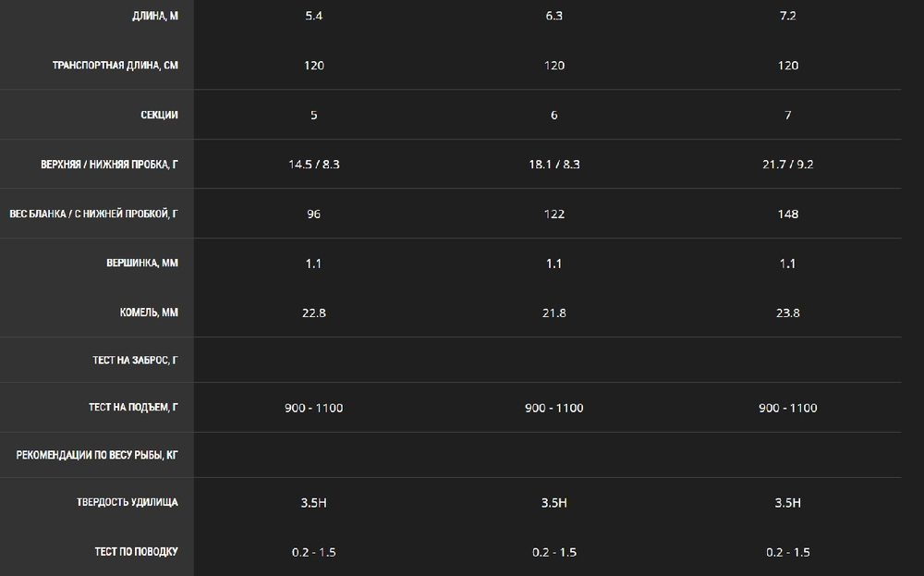Click the ТРАНСПОРТНАЯ ДЛИНА, СМ label
The image size is (924, 576).
[115, 66]
